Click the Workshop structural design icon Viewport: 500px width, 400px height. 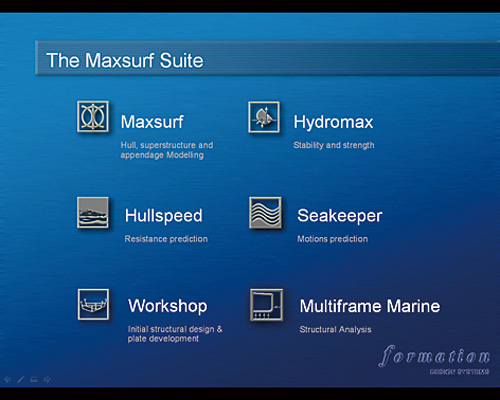93,305
